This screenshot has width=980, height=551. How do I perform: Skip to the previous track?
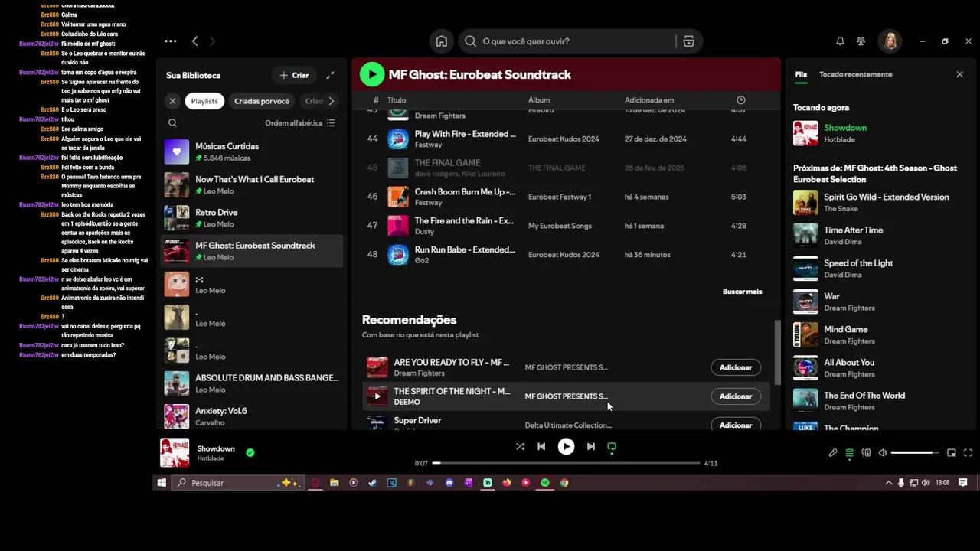(x=541, y=446)
